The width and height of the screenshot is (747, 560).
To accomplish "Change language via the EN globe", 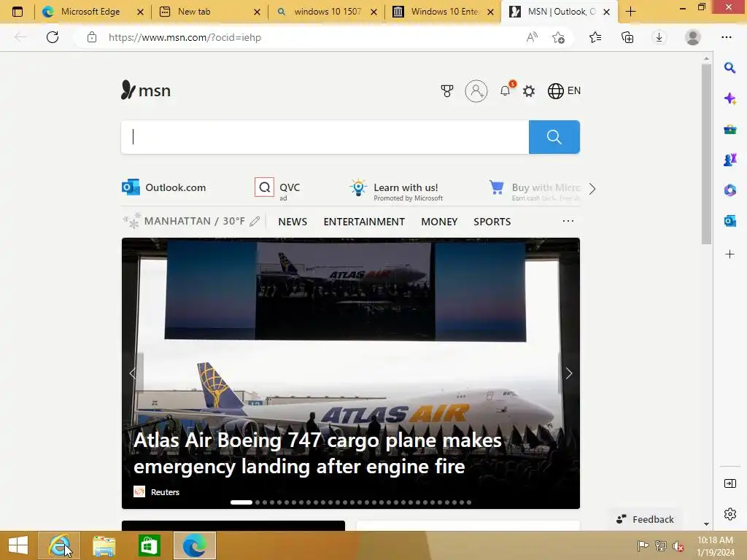I will pyautogui.click(x=564, y=91).
